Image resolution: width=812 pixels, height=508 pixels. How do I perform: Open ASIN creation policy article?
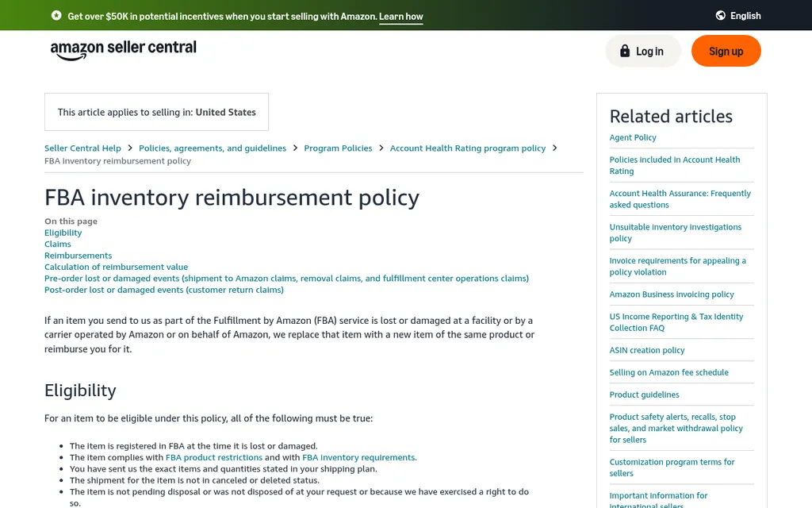[x=647, y=350]
